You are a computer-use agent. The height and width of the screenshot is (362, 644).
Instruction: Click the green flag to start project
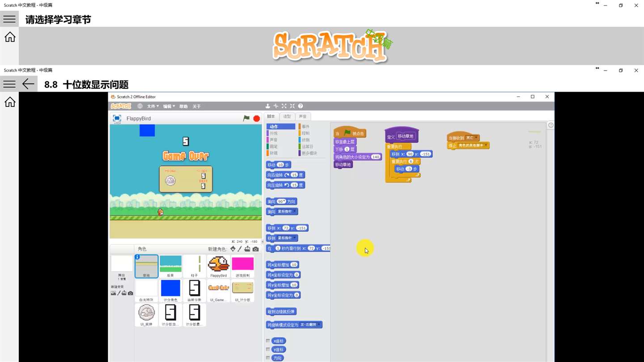pyautogui.click(x=246, y=118)
